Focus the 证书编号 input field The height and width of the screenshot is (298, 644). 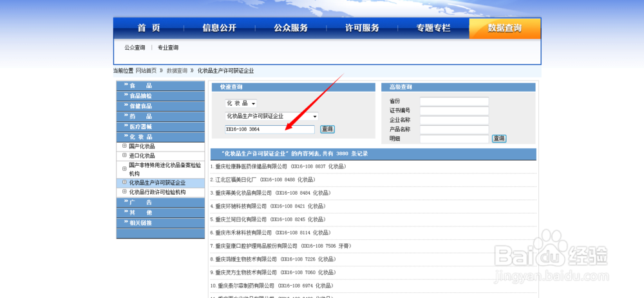[454, 111]
